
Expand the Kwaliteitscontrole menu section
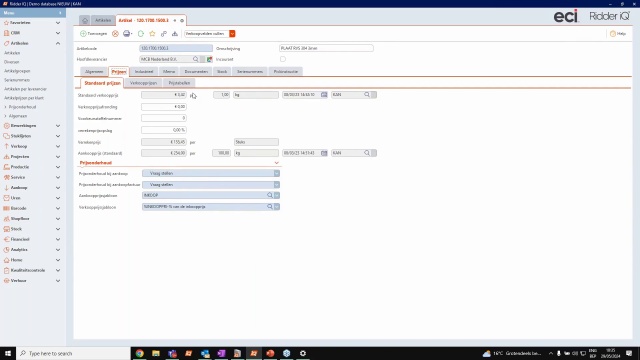(58, 270)
